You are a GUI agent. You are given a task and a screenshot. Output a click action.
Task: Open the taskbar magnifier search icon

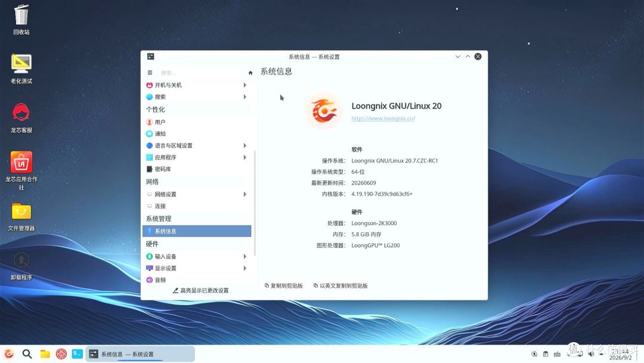click(x=27, y=354)
